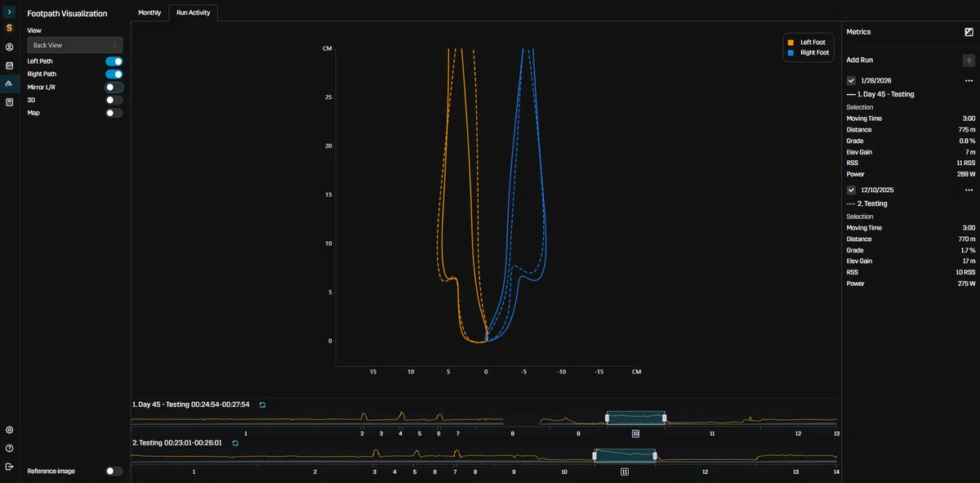Viewport: 980px width, 483px height.
Task: Switch to the Monthly tab
Action: click(149, 13)
